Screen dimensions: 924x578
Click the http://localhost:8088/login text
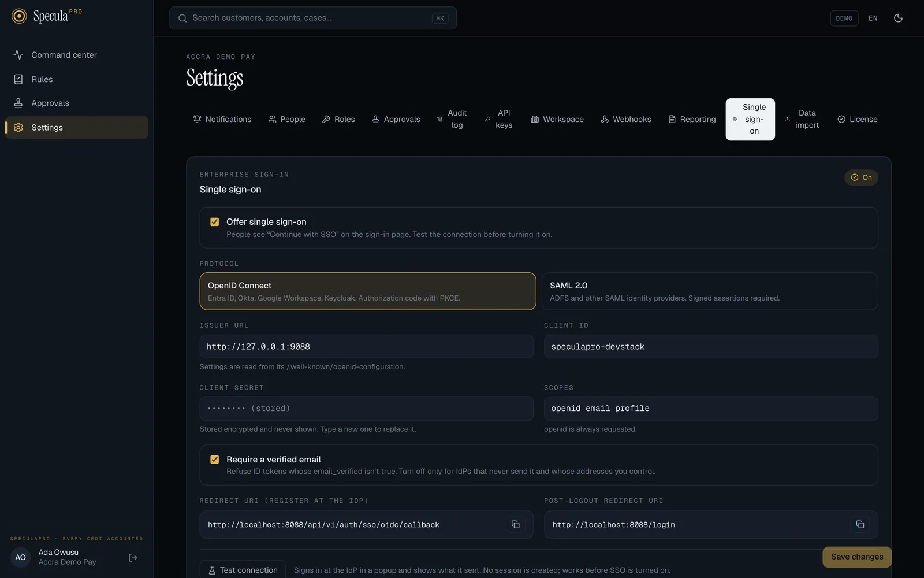[614, 525]
